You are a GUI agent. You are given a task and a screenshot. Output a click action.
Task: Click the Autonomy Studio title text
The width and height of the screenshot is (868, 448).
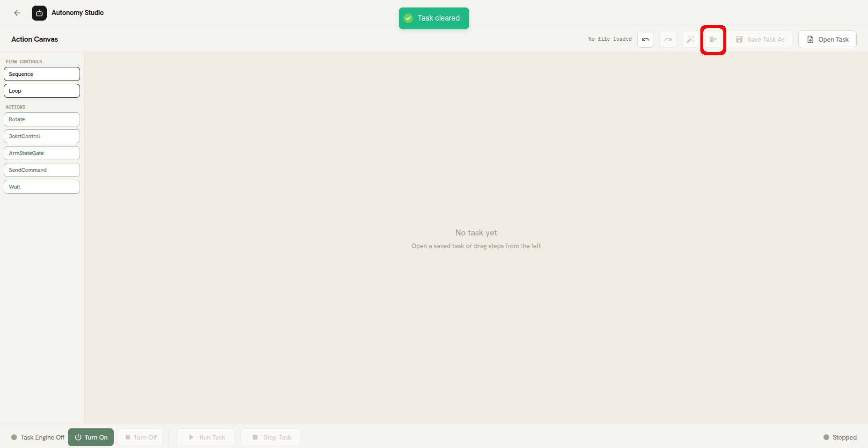pos(78,13)
